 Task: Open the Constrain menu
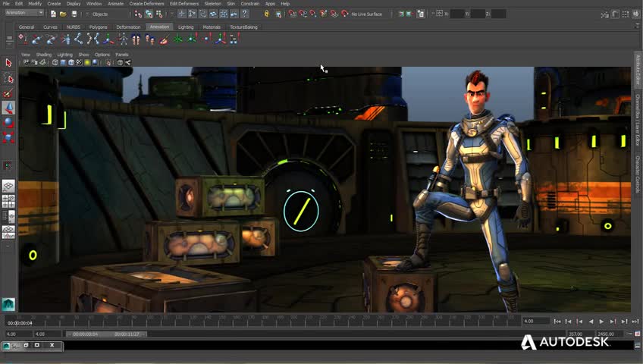coord(249,3)
